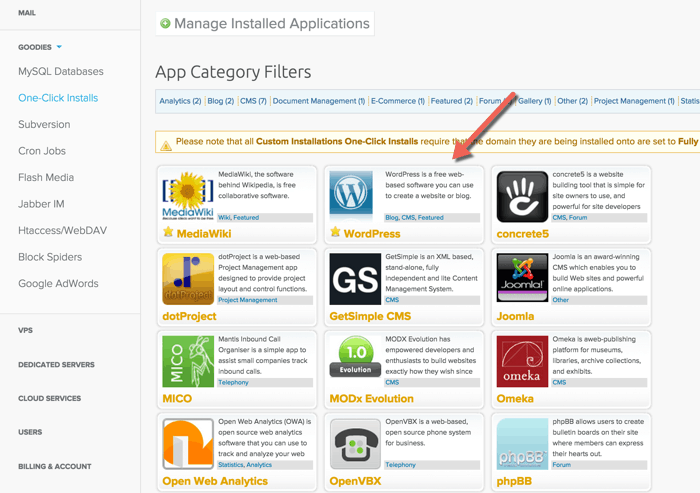This screenshot has width=700, height=493.
Task: Click 'Statistics, Analytics' tags under Open Web Analytics
Action: coord(245,465)
